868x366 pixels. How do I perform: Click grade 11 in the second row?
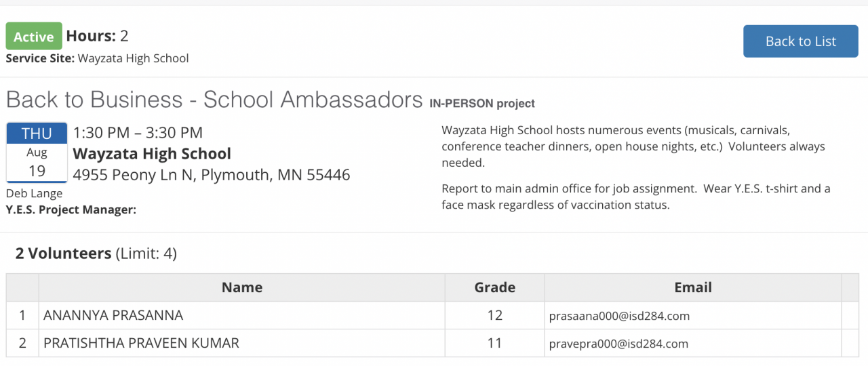pos(494,343)
